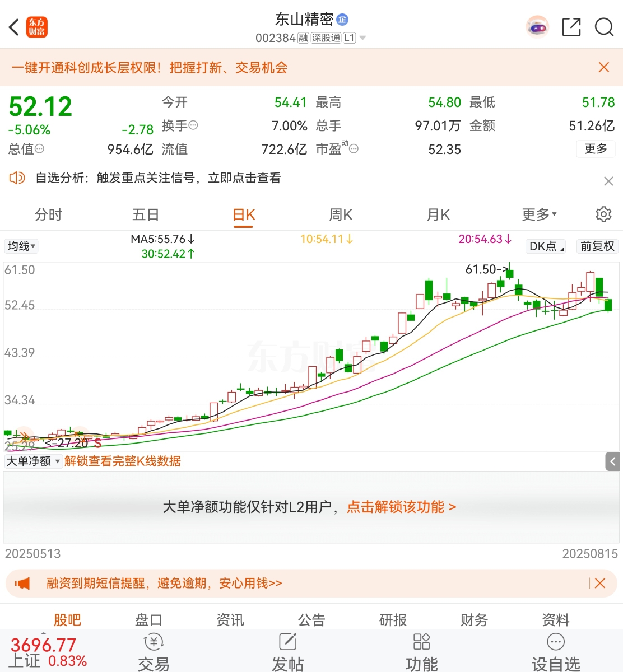Tap info icon beside 总值

coord(40,149)
